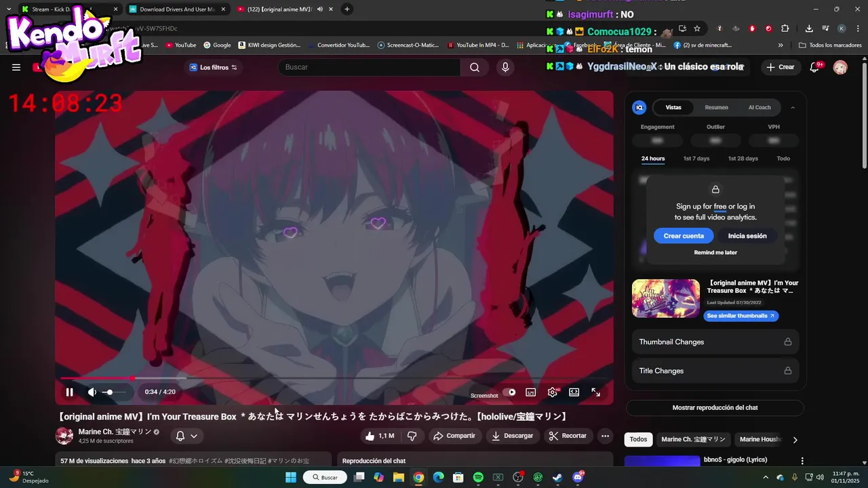Switch to the Vistas tab

pos(673,107)
